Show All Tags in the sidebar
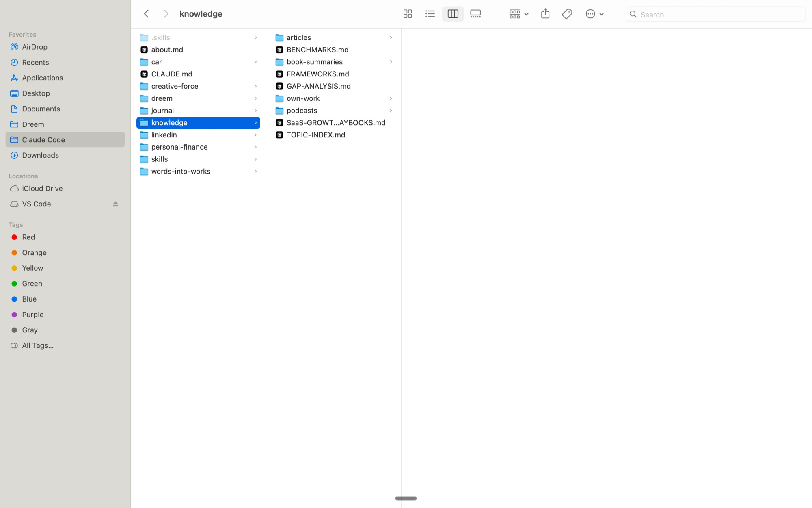The width and height of the screenshot is (812, 508). [37, 345]
